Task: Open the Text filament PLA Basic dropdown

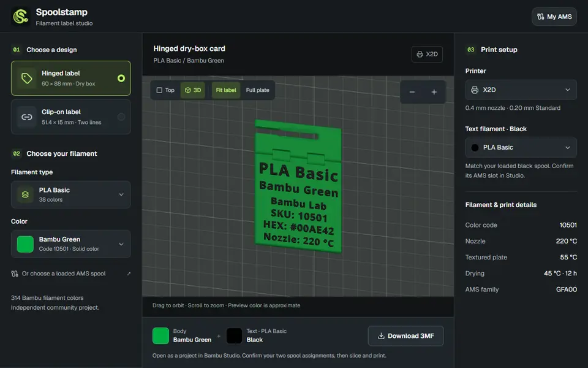Action: click(521, 148)
